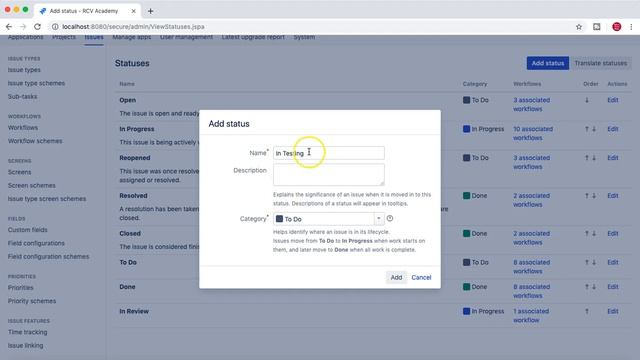Cancel the Add status dialog
The width and height of the screenshot is (640, 360).
421,278
